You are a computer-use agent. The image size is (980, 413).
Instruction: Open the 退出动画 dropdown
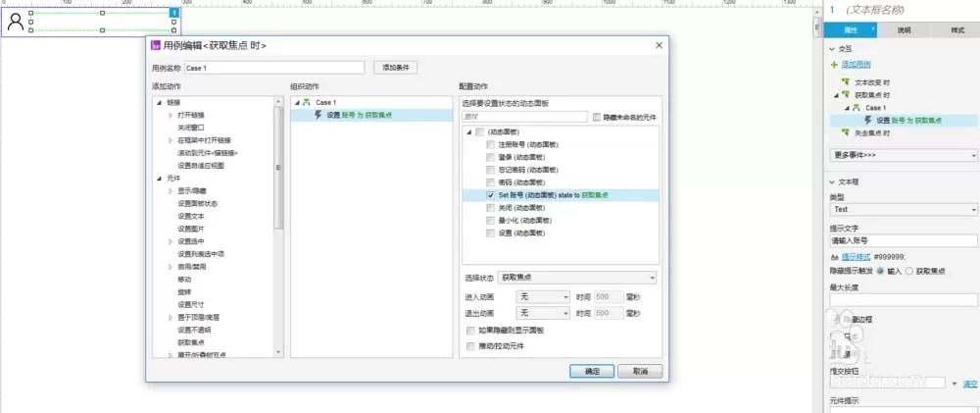(x=543, y=313)
